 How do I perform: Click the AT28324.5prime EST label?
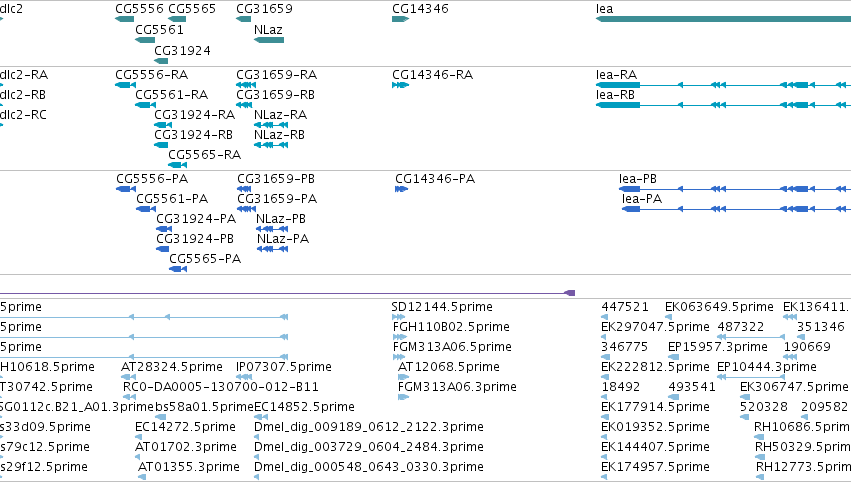(172, 367)
